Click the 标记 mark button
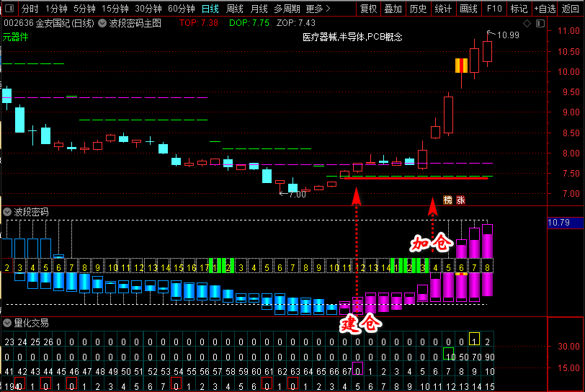 coord(519,9)
